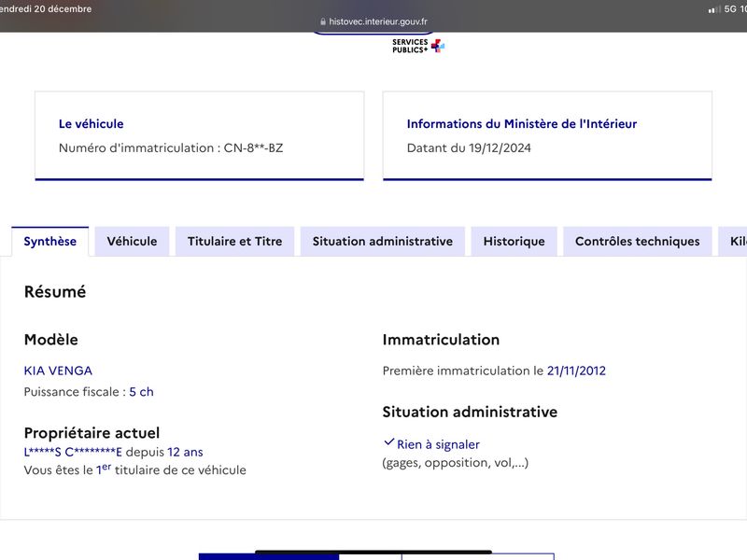Click the owner name L*****S C********E

point(73,452)
